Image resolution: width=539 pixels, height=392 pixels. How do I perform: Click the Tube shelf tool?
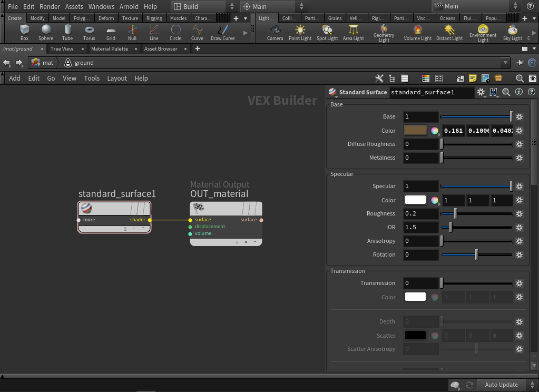click(x=67, y=33)
